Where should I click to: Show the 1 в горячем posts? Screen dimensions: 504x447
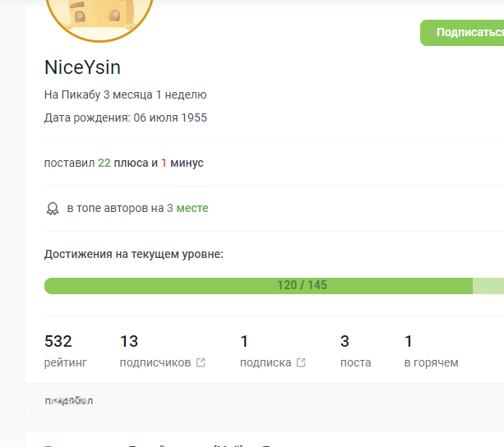pos(431,351)
